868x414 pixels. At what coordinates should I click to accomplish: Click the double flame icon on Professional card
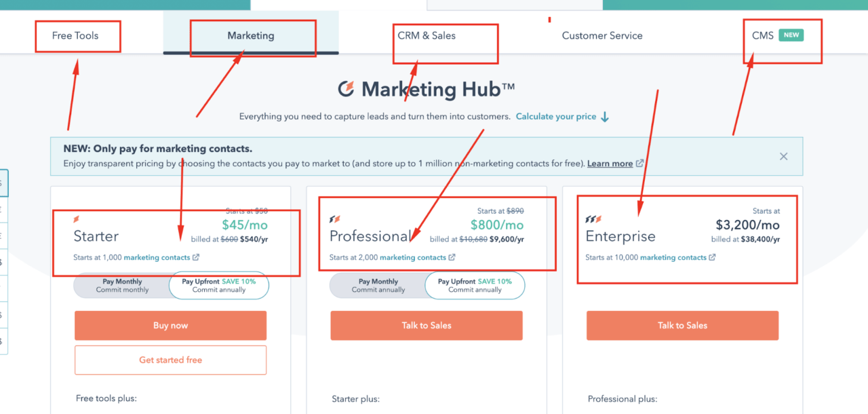coord(334,218)
